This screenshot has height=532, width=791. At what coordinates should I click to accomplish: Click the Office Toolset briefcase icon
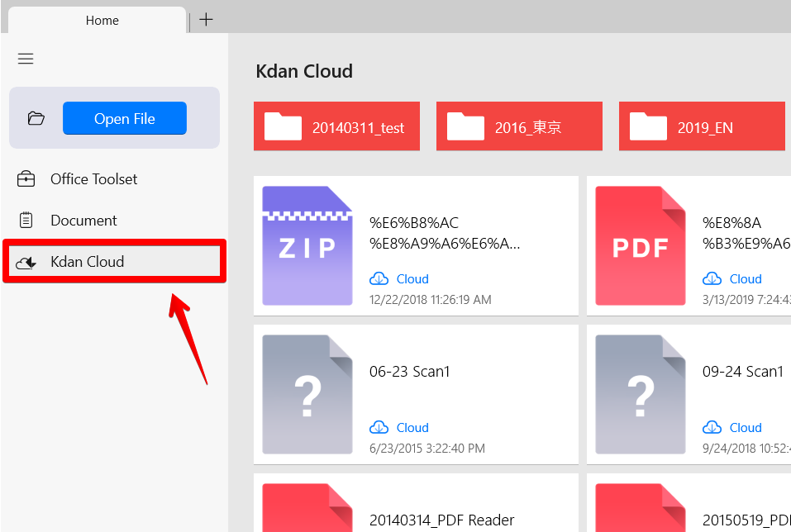(x=26, y=179)
